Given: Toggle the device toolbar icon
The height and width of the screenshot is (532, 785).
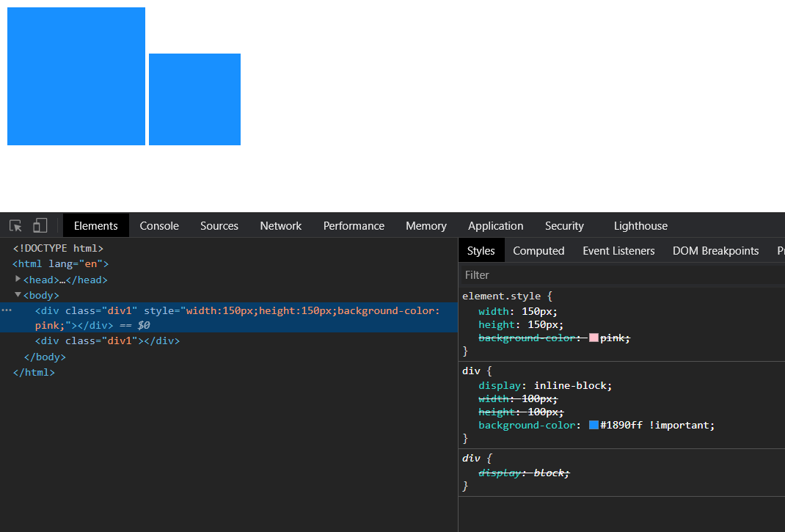Looking at the screenshot, I should click(40, 226).
